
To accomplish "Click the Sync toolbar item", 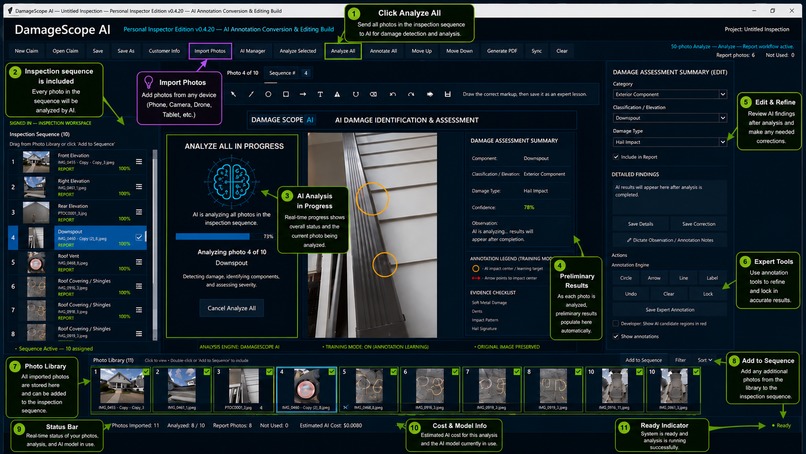I will [536, 51].
